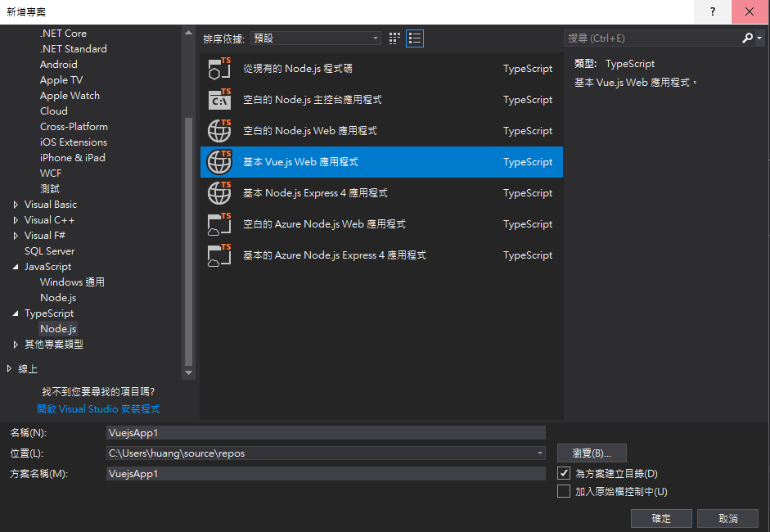770x532 pixels.
Task: Click the search magnifier icon
Action: pos(747,38)
